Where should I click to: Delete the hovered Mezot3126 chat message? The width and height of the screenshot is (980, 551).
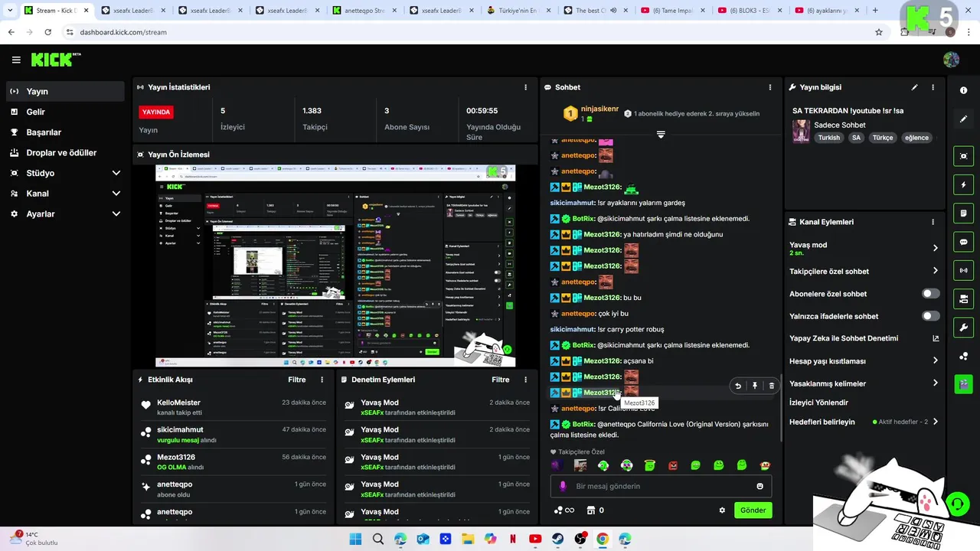pyautogui.click(x=772, y=386)
